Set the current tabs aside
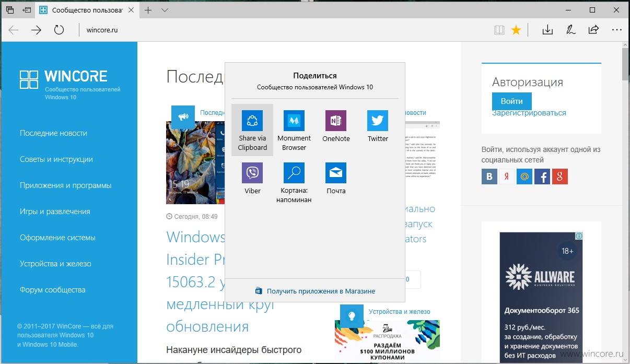The width and height of the screenshot is (630, 364). tap(27, 10)
